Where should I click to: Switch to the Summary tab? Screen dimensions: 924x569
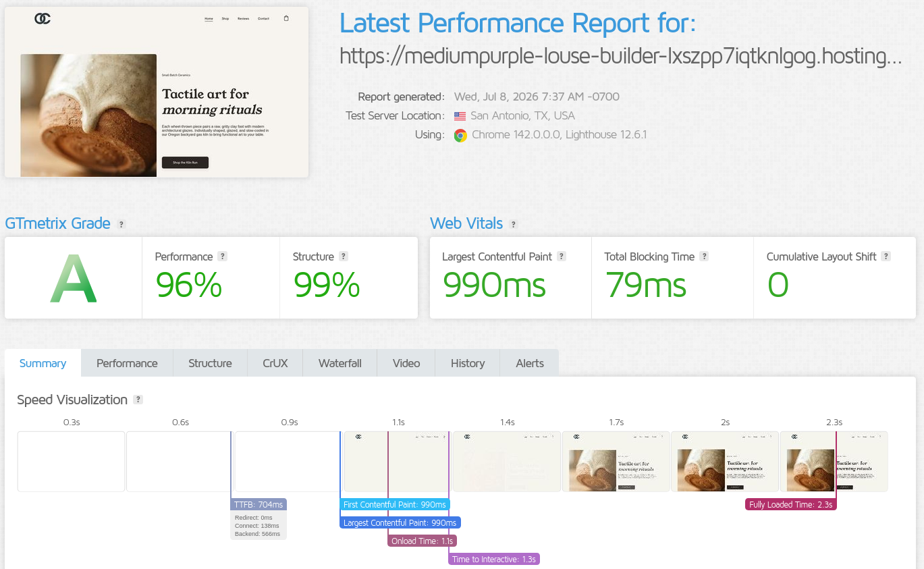click(43, 363)
